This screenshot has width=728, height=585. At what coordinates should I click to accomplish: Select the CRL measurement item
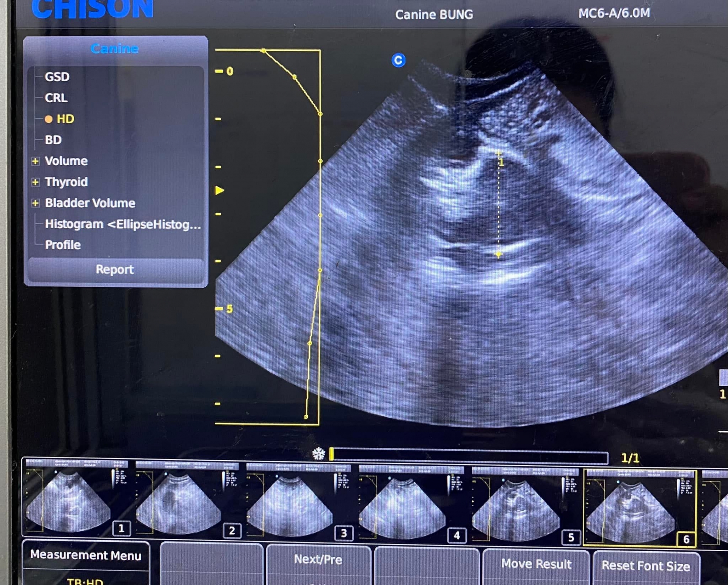pyautogui.click(x=56, y=98)
